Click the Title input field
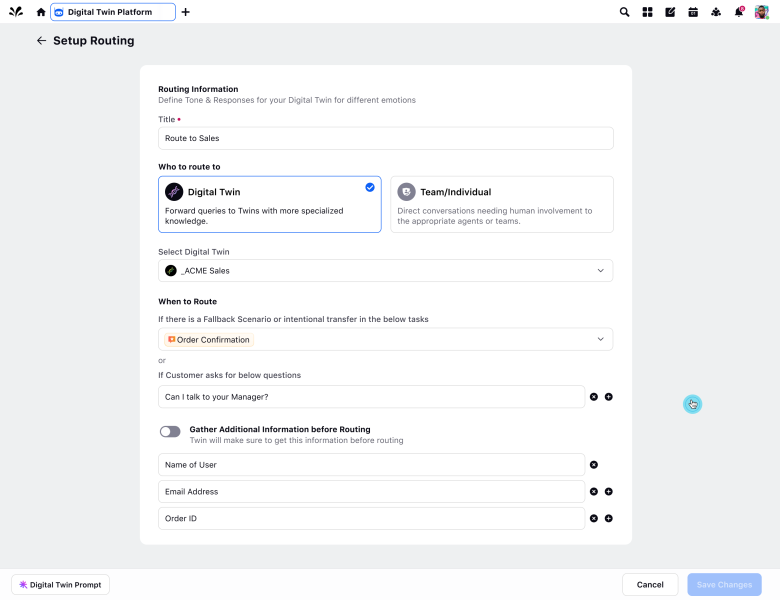This screenshot has width=780, height=600. click(385, 138)
